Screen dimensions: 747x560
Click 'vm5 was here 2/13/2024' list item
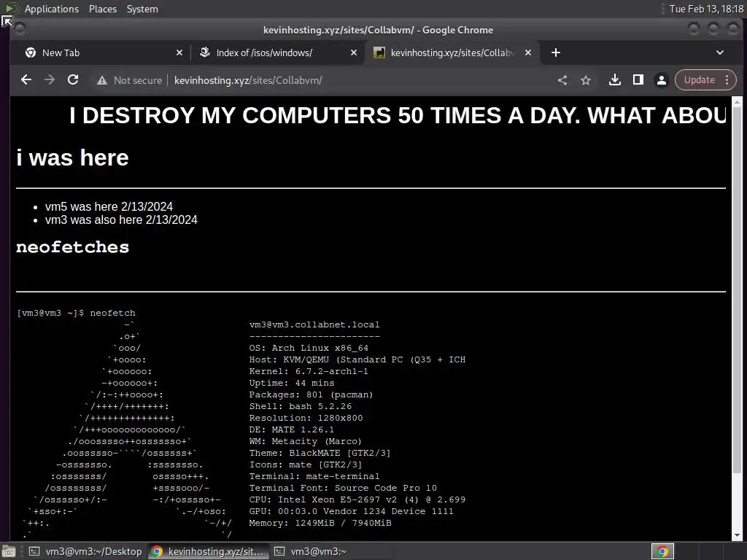coord(109,206)
